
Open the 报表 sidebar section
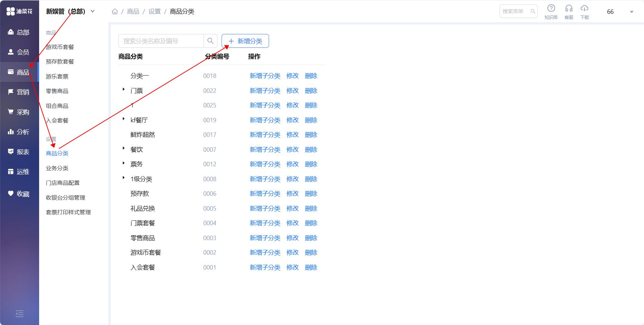coord(19,152)
